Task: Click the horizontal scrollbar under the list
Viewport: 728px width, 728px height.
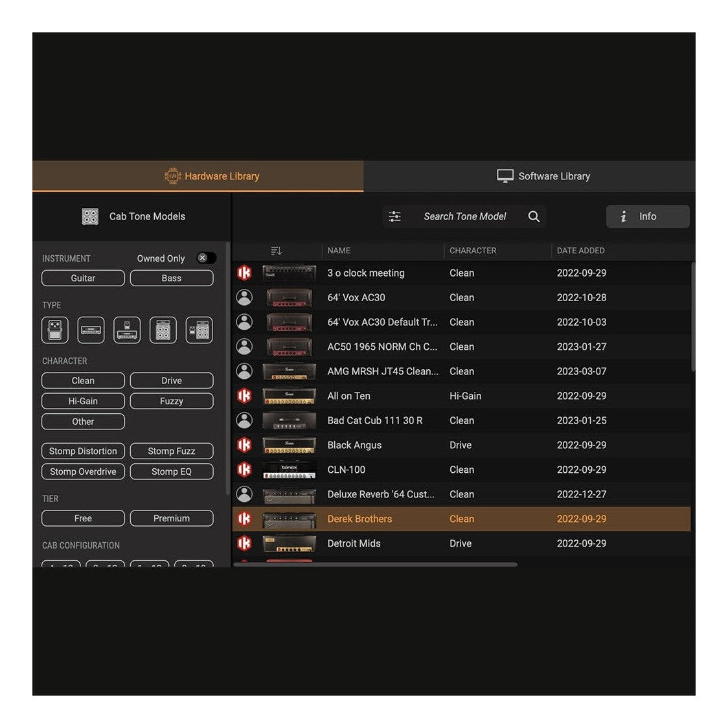Action: [x=376, y=565]
